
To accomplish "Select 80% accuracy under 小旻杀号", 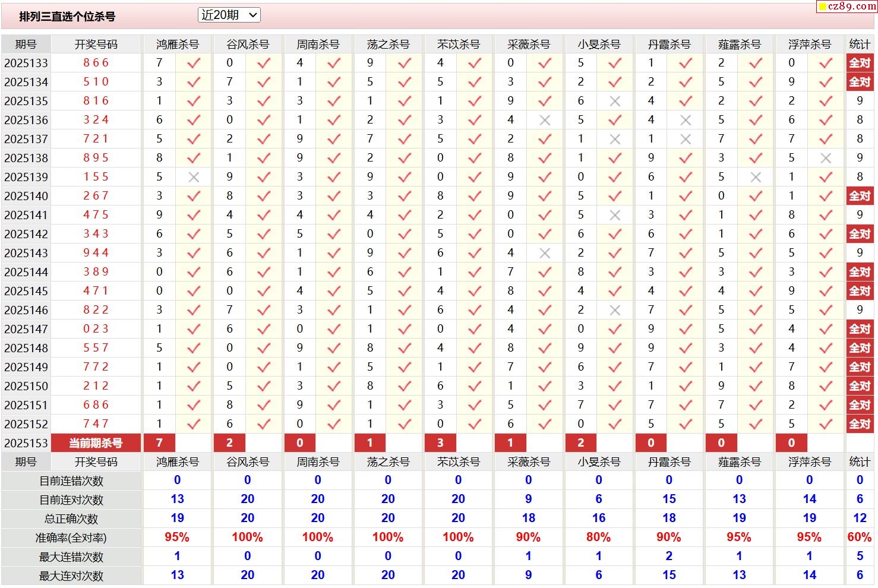I will point(598,538).
